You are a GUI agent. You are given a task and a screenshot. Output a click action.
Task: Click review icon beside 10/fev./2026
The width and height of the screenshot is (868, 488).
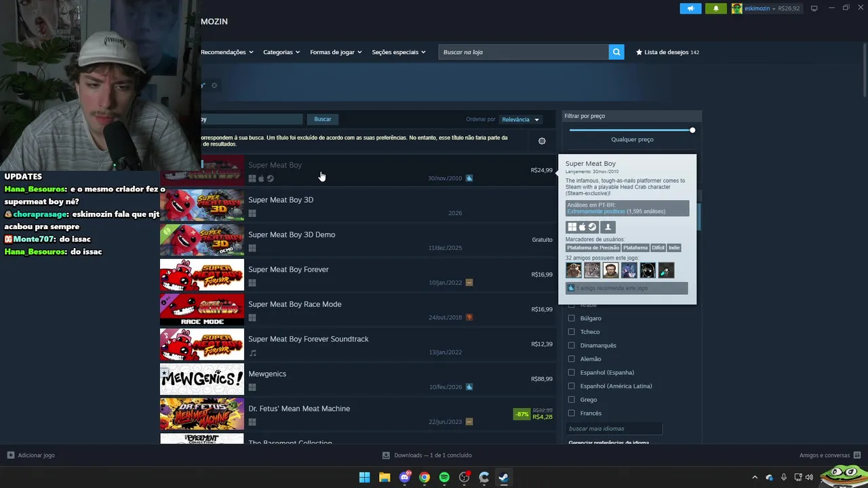pyautogui.click(x=469, y=387)
